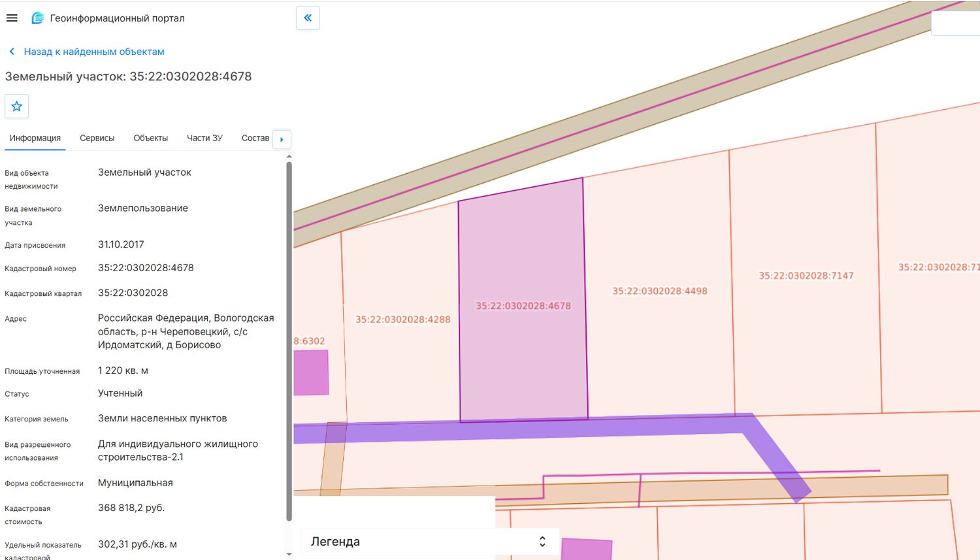This screenshot has width=980, height=560.
Task: Click the date value 31.10.2017
Action: pos(121,244)
